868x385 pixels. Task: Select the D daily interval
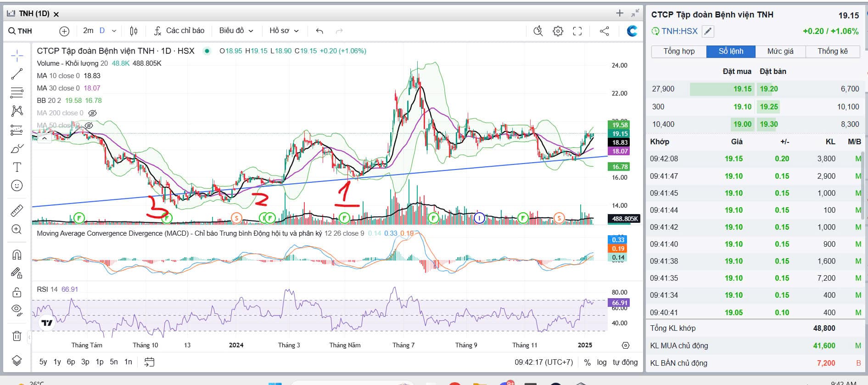pos(102,31)
